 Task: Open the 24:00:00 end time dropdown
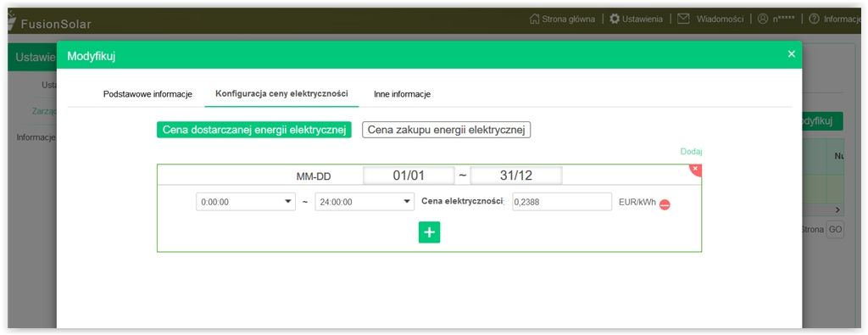pyautogui.click(x=364, y=202)
